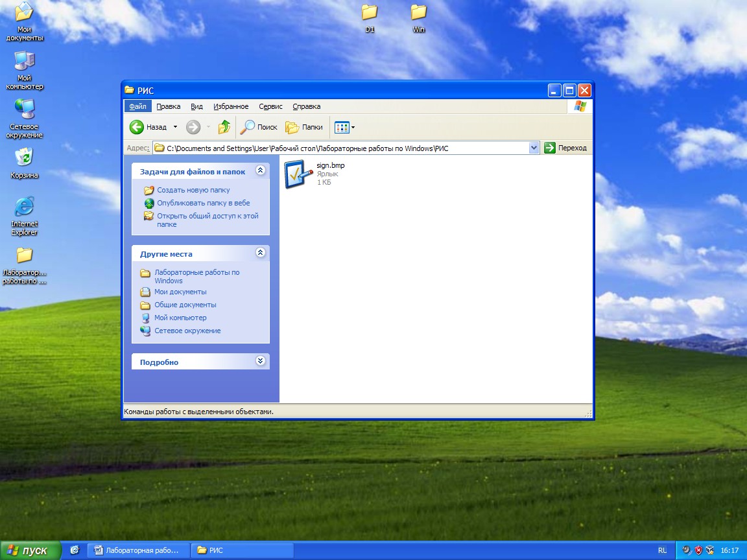The image size is (747, 560).
Task: Open Лабораторные работы по Windows in sidebar
Action: point(196,276)
